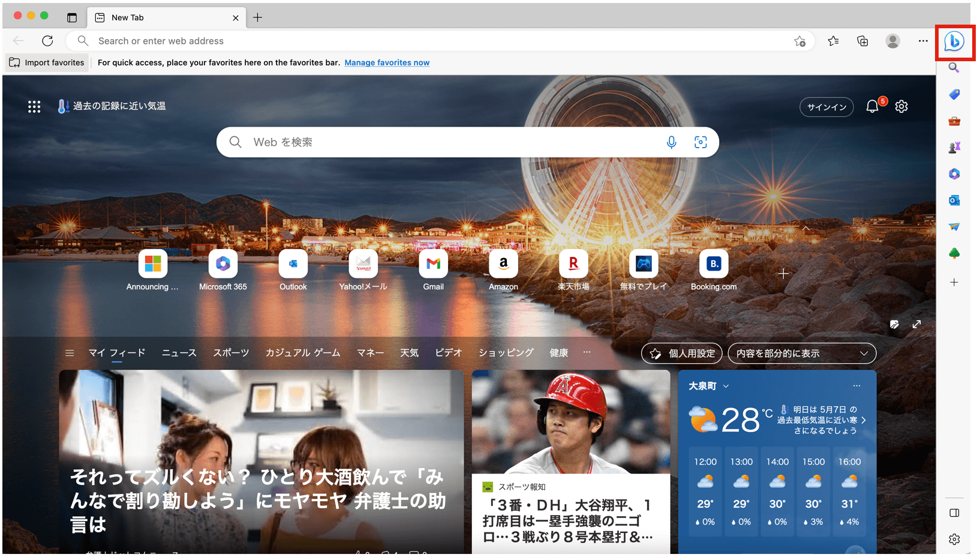Open the Microsoft 365 quick link tile
This screenshot has height=557, width=980.
223,270
